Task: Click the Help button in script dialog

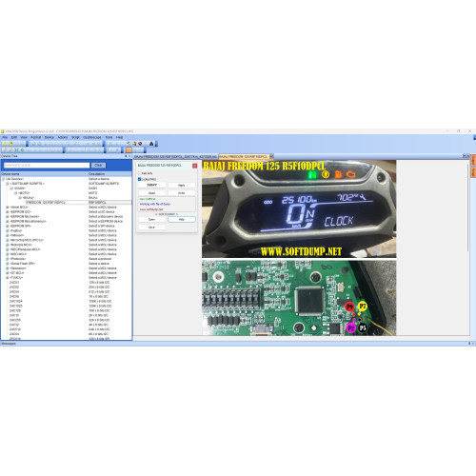Action: [x=182, y=219]
